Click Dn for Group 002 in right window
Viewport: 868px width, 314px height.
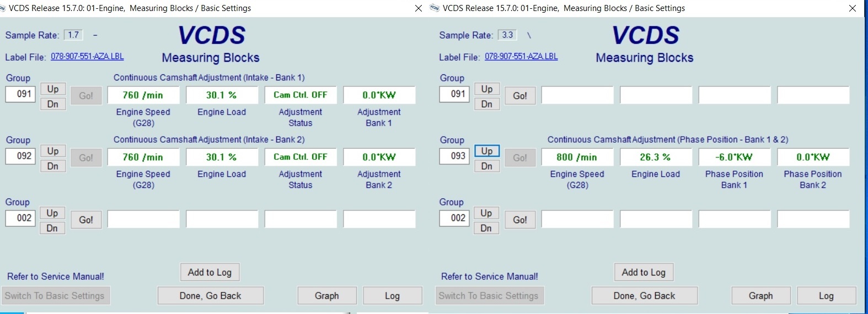486,228
